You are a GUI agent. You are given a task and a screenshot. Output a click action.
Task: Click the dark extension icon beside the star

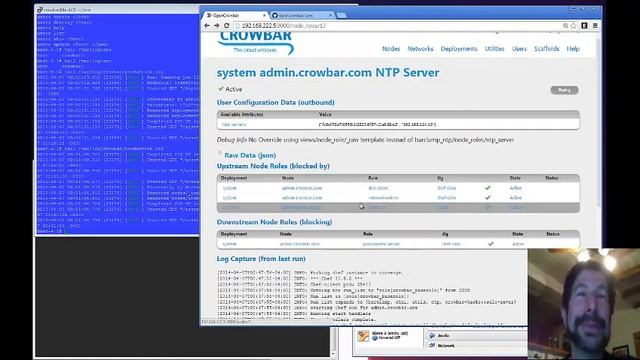click(x=584, y=26)
